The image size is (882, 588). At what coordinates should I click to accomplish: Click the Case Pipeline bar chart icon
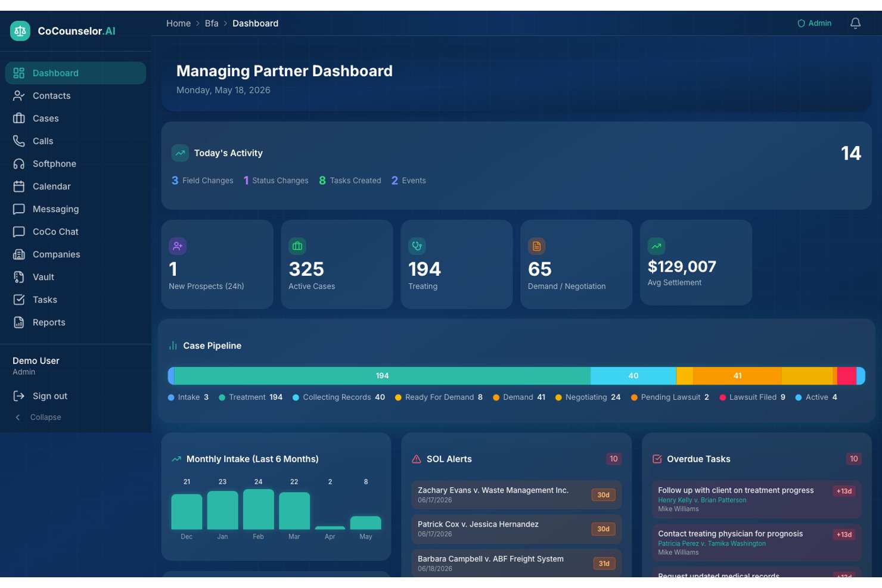(x=173, y=346)
